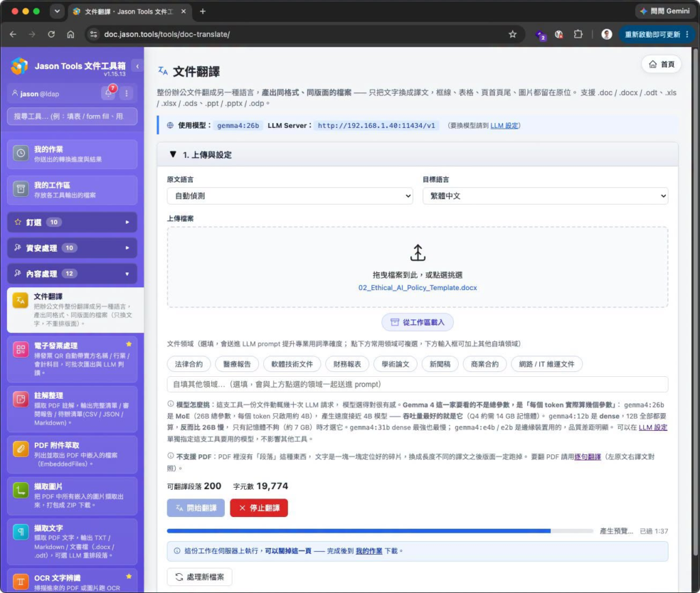Collapse the 1. 上傳與設定 section
The height and width of the screenshot is (593, 700).
[x=418, y=155]
